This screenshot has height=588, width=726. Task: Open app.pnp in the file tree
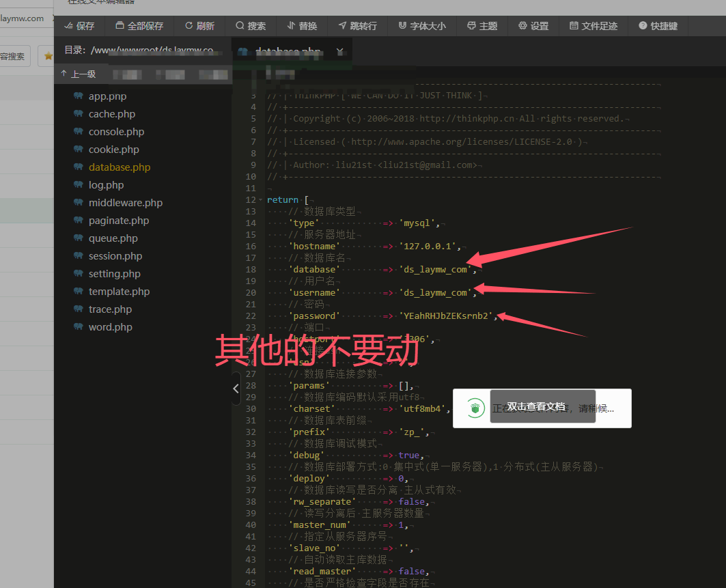pyautogui.click(x=107, y=96)
